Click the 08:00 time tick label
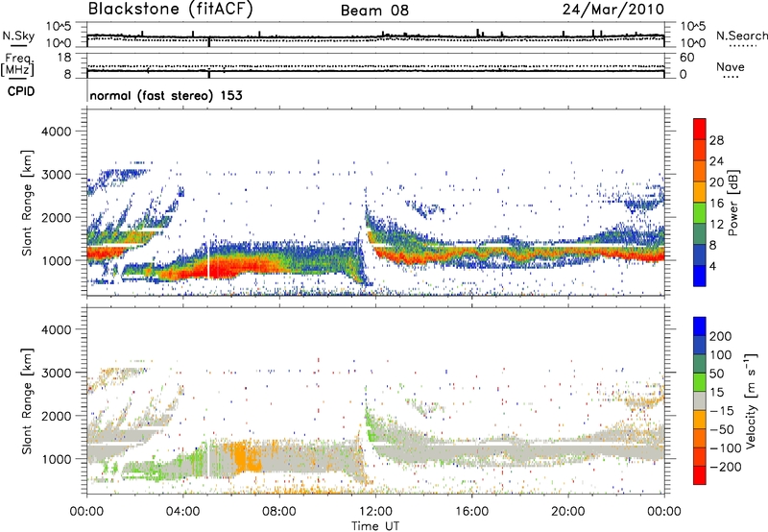 (x=279, y=512)
